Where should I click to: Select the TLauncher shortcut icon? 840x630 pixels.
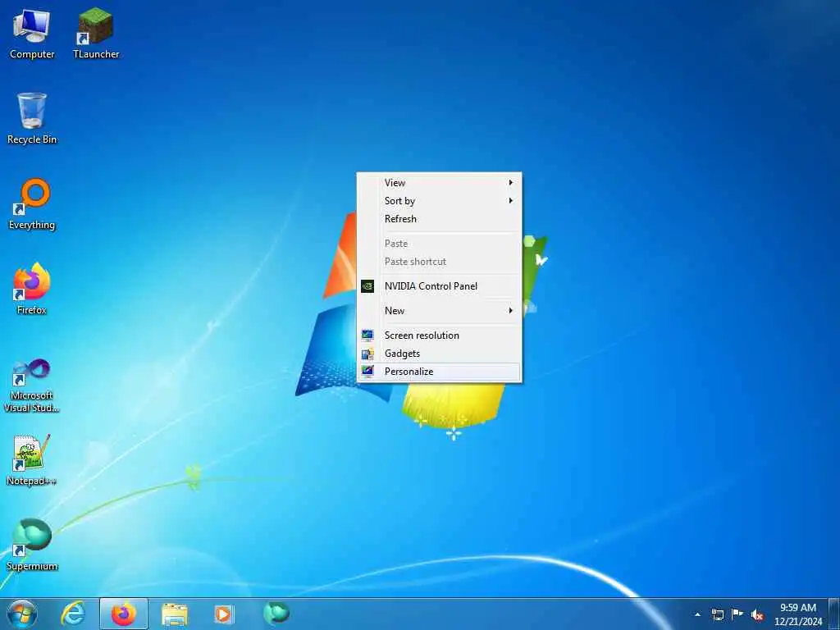coord(96,34)
